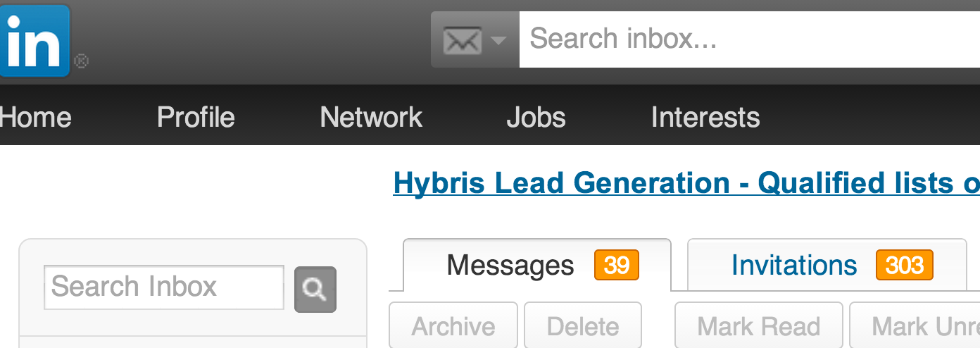
Task: Switch to the Messages tab
Action: tap(510, 266)
